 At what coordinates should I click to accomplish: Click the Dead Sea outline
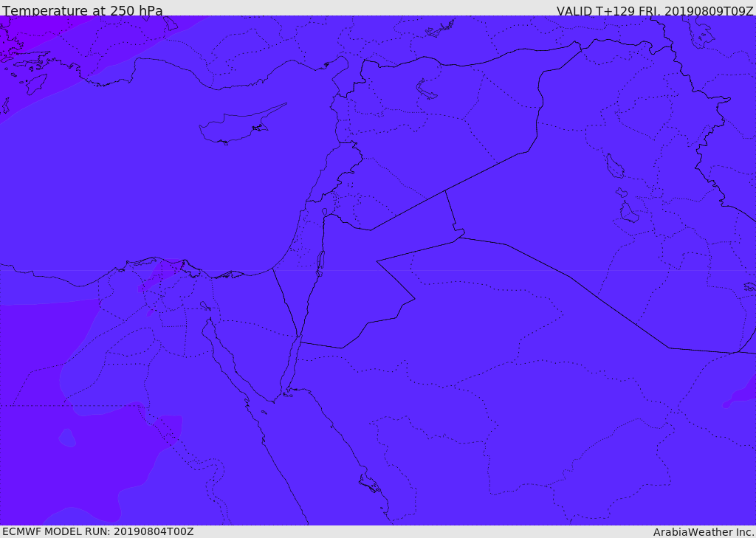320,262
